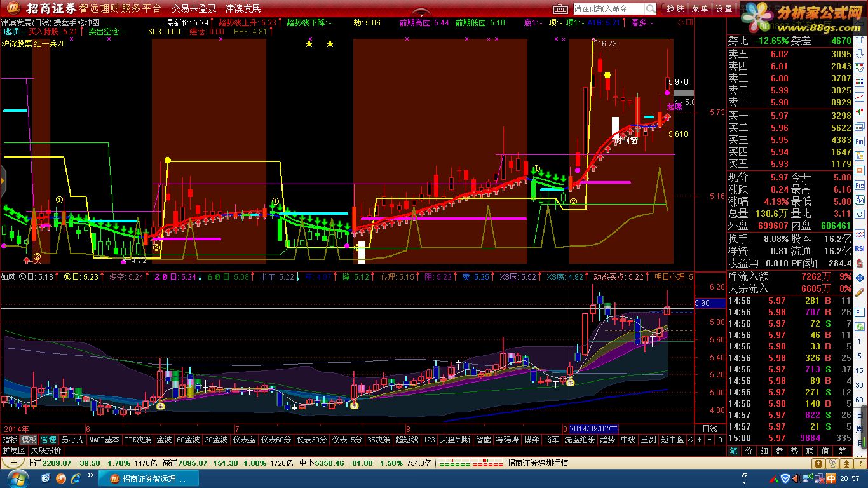Open Internet Explorer from taskbar
868x488 pixels.
coord(76,478)
